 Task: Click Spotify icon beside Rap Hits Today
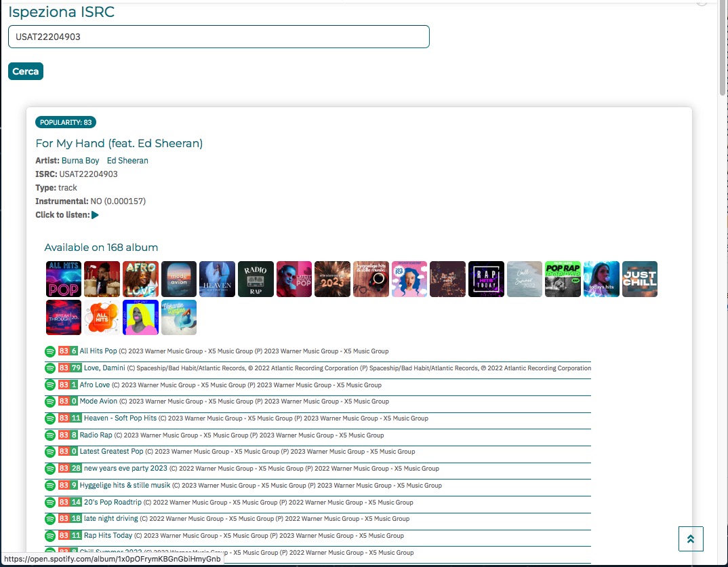coord(50,536)
